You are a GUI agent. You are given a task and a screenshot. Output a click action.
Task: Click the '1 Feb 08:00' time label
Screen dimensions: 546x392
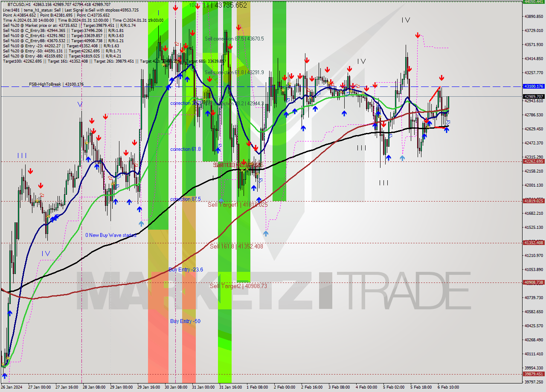(x=258, y=387)
